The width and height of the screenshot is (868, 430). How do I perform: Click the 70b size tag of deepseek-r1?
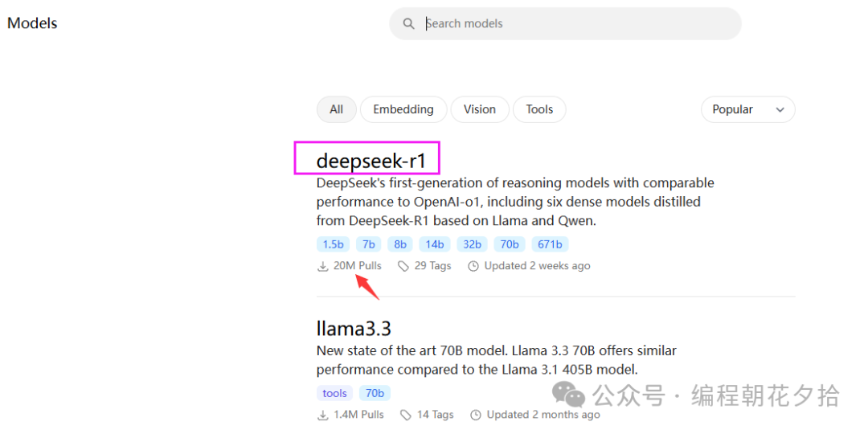coord(510,244)
